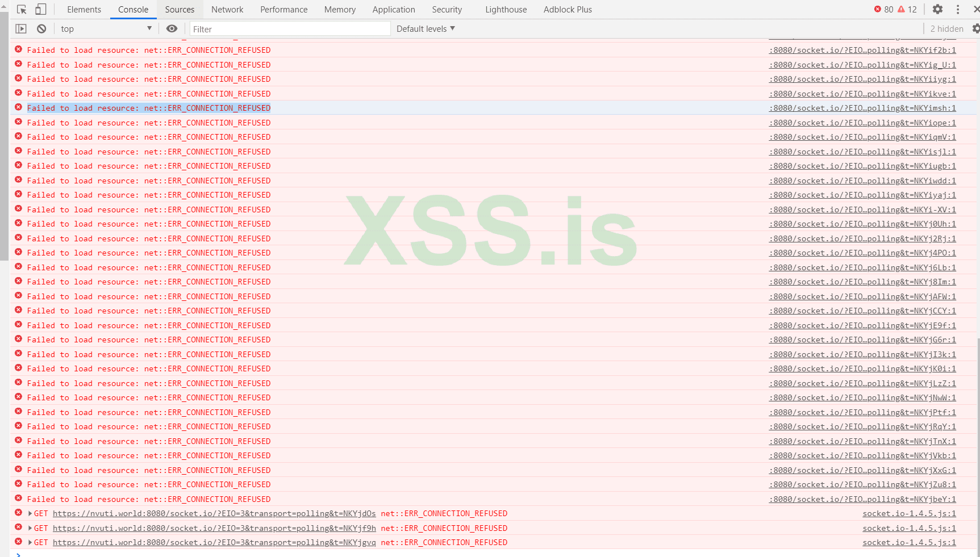Screen dimensions: 980x557
Task: Open socket.io-1.4.5.js:1 link for NKYjgvq row
Action: 909,542
